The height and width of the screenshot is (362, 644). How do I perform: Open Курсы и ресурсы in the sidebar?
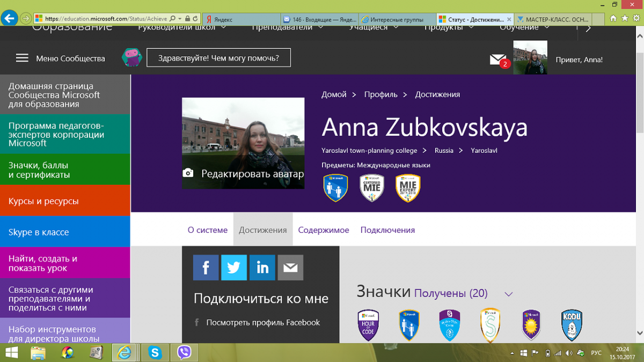coord(65,201)
